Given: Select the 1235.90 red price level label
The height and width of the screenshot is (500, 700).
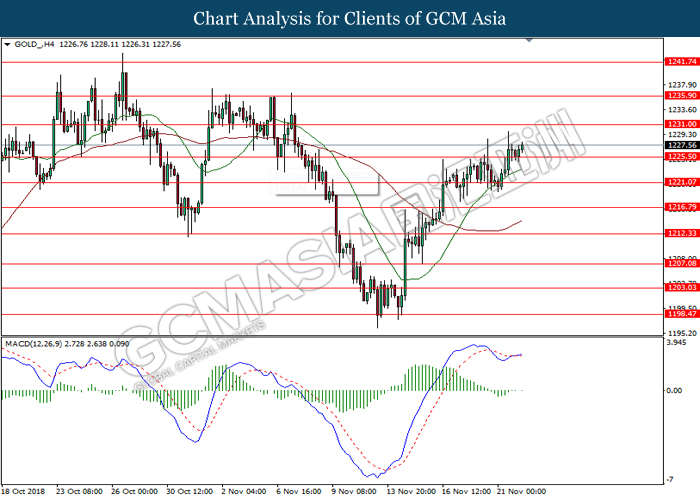Looking at the screenshot, I should pyautogui.click(x=682, y=96).
